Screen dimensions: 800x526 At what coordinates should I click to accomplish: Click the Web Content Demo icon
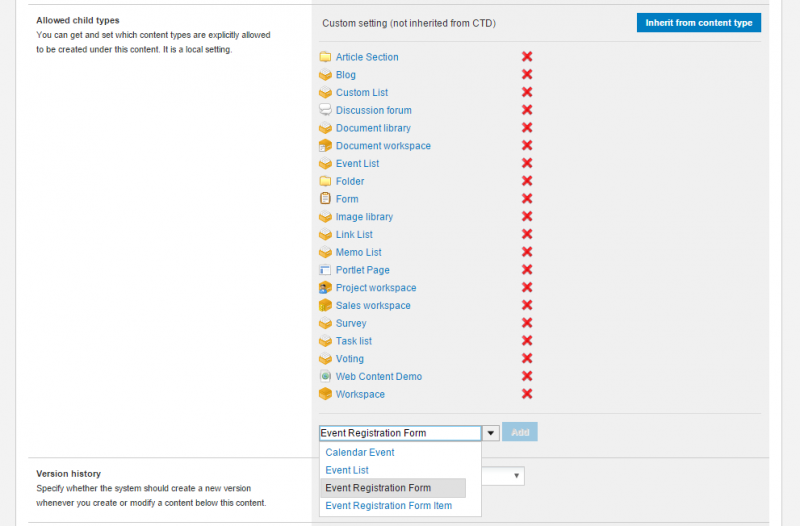click(x=325, y=376)
